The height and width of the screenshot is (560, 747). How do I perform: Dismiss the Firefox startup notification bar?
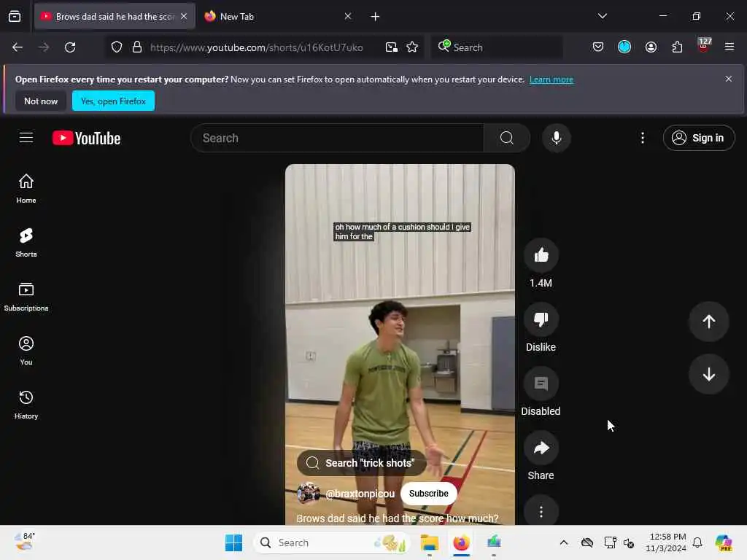coord(729,79)
